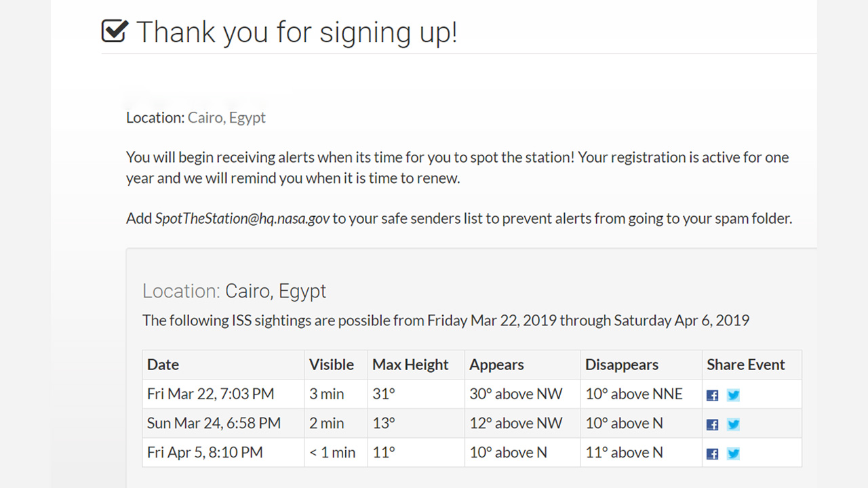Share Sun Mar 24 sighting on Twitter
This screenshot has height=488, width=868.
733,425
